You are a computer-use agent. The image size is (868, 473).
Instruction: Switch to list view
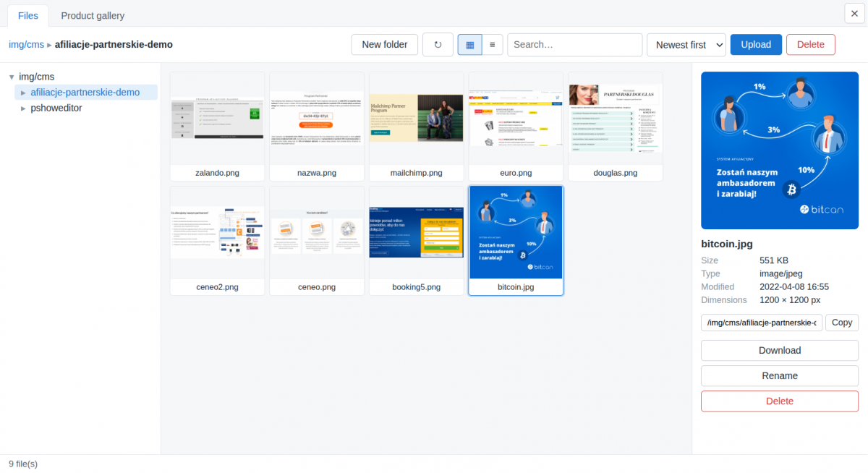coord(492,45)
